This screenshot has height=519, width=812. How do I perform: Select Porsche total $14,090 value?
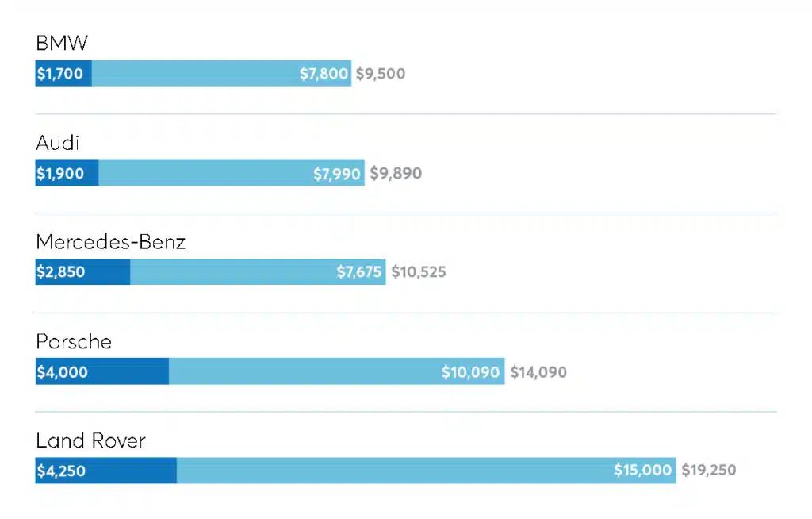538,371
